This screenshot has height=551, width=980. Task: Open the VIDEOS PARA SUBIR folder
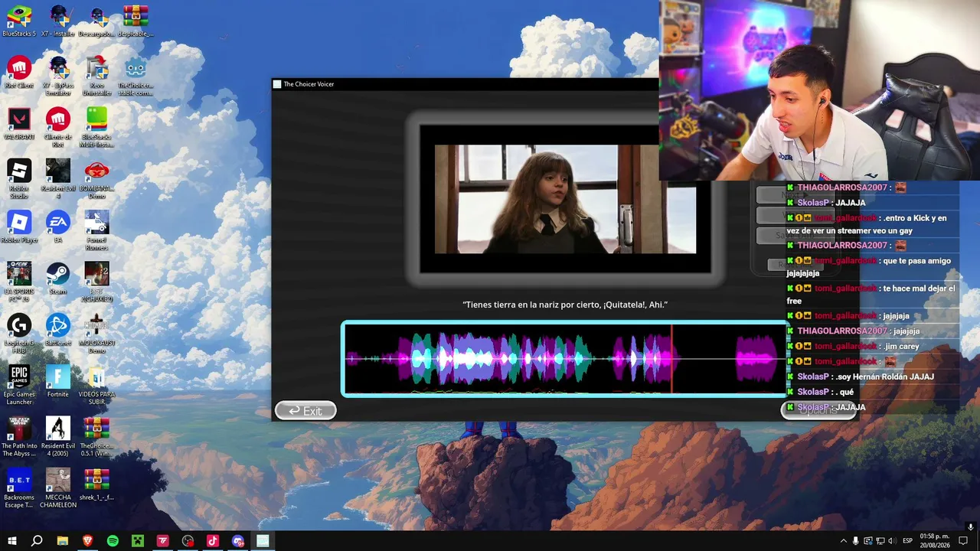click(x=96, y=385)
